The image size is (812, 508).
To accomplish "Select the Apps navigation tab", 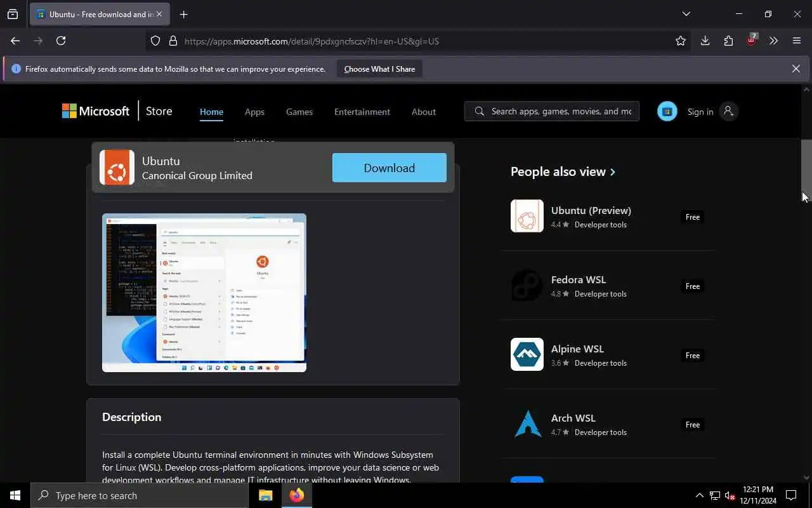I will pos(254,112).
